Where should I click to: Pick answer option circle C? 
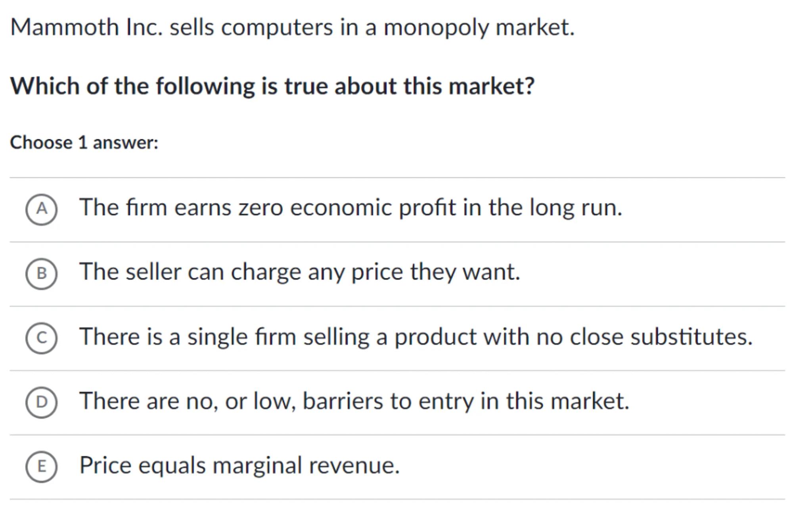41,338
